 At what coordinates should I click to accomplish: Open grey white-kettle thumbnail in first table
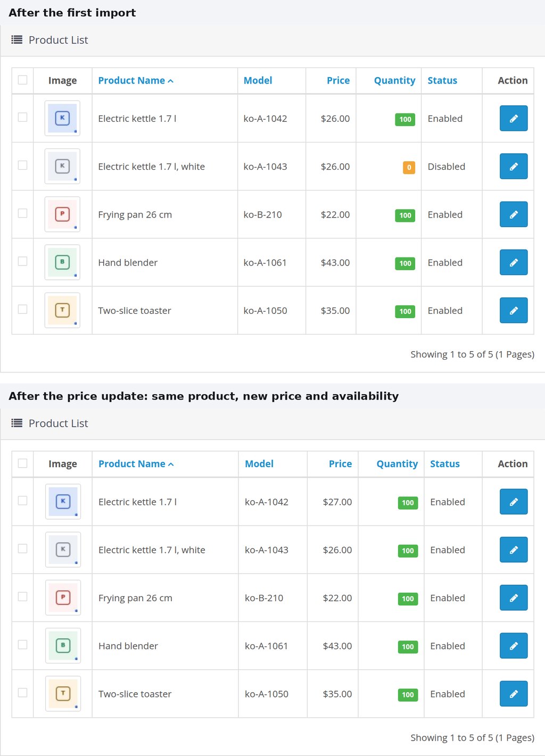[x=62, y=166]
